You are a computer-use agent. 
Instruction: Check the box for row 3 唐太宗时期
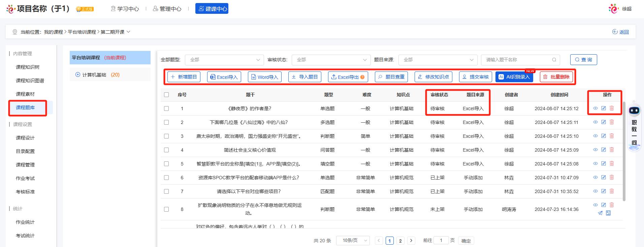click(x=166, y=136)
